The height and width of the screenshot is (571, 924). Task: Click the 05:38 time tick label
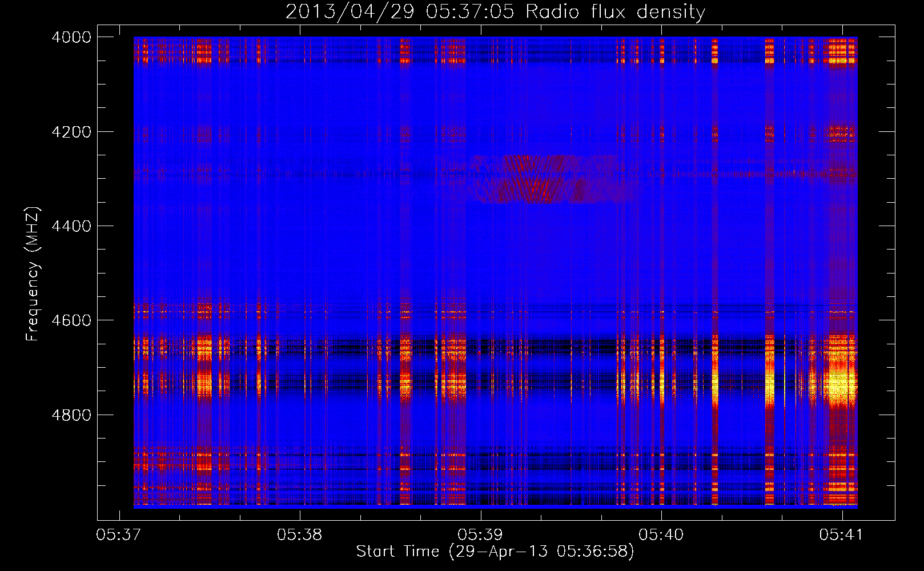pyautogui.click(x=299, y=534)
